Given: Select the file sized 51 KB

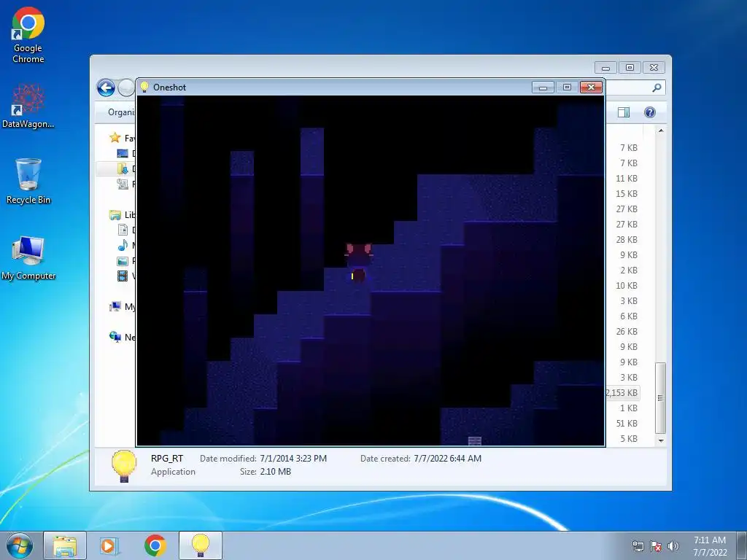Looking at the screenshot, I should pos(627,424).
